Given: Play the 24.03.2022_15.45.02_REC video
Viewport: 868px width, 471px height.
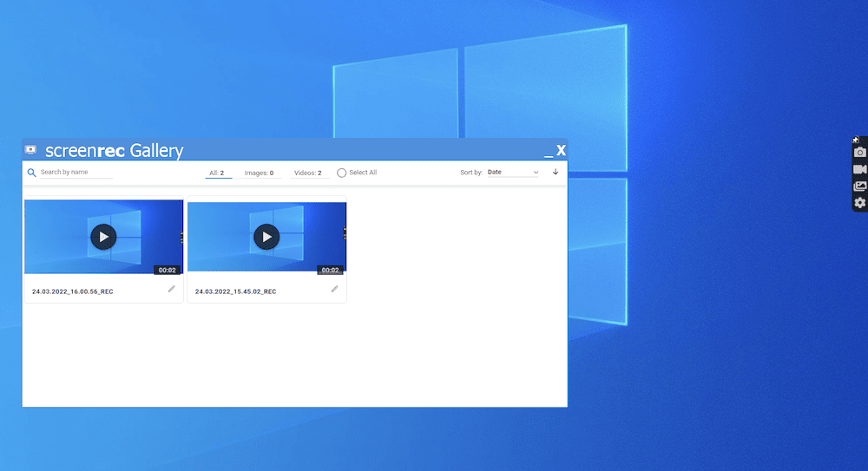Looking at the screenshot, I should tap(266, 237).
